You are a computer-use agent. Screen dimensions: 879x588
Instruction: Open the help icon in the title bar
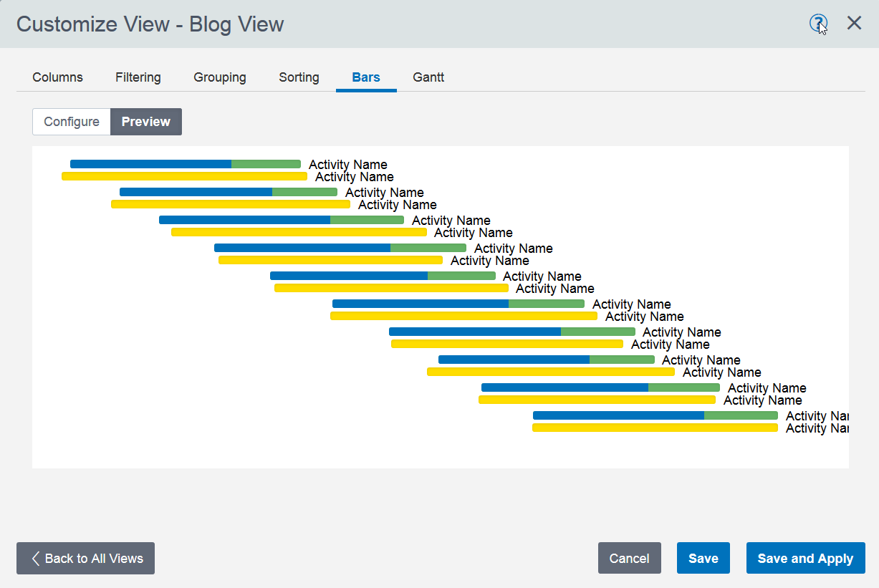tap(817, 23)
